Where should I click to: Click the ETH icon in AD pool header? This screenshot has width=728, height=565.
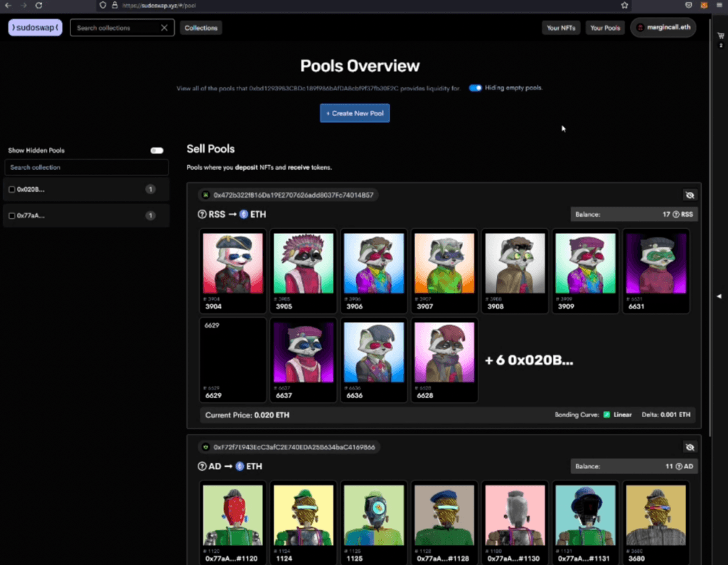240,466
